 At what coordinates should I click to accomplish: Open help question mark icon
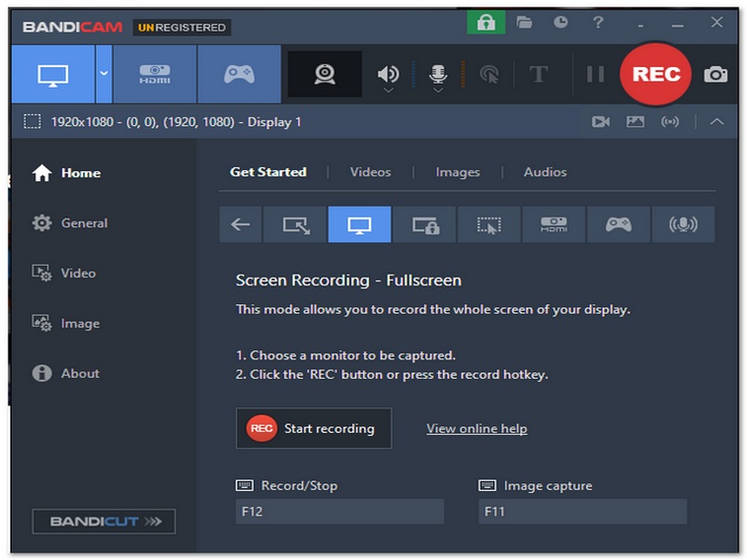point(599,22)
